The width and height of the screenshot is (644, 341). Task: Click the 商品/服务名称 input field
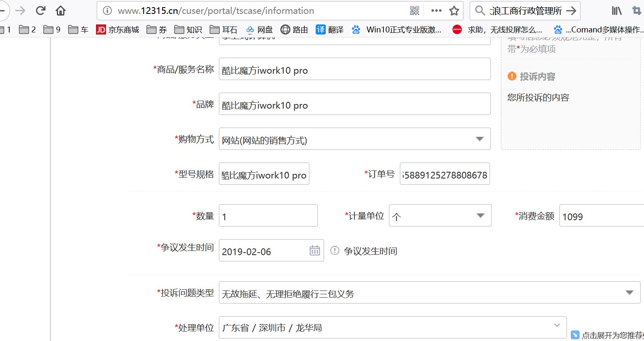354,69
